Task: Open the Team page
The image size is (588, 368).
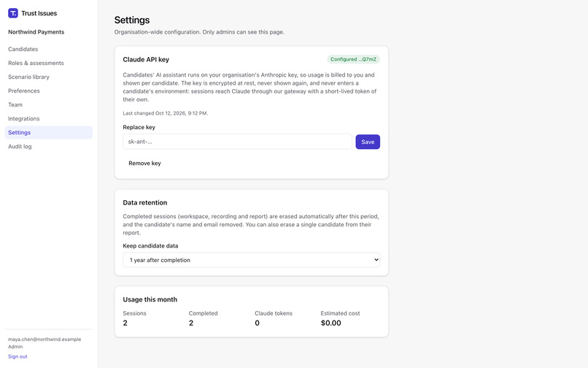Action: pos(15,104)
